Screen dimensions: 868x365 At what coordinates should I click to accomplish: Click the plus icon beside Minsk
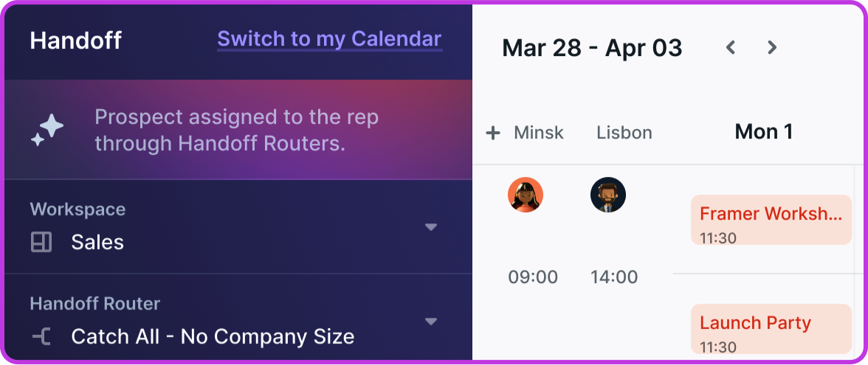point(493,133)
